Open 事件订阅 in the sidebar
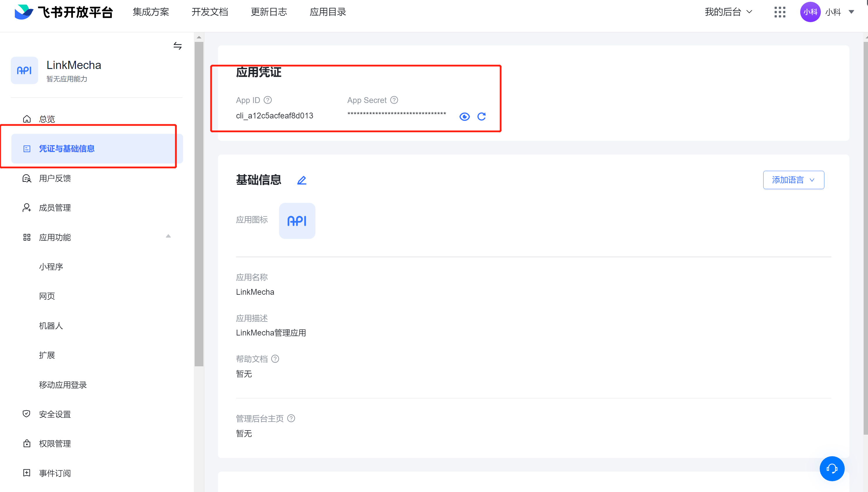This screenshot has height=492, width=868. (55, 473)
